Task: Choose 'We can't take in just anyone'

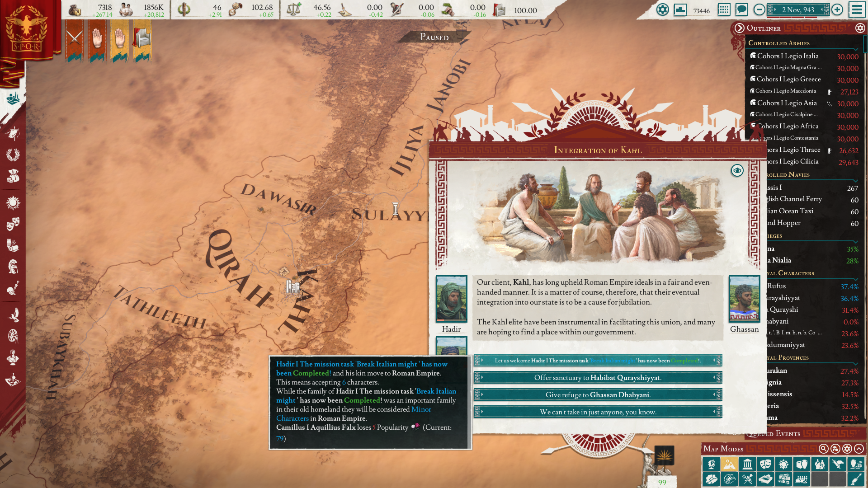Action: [597, 412]
